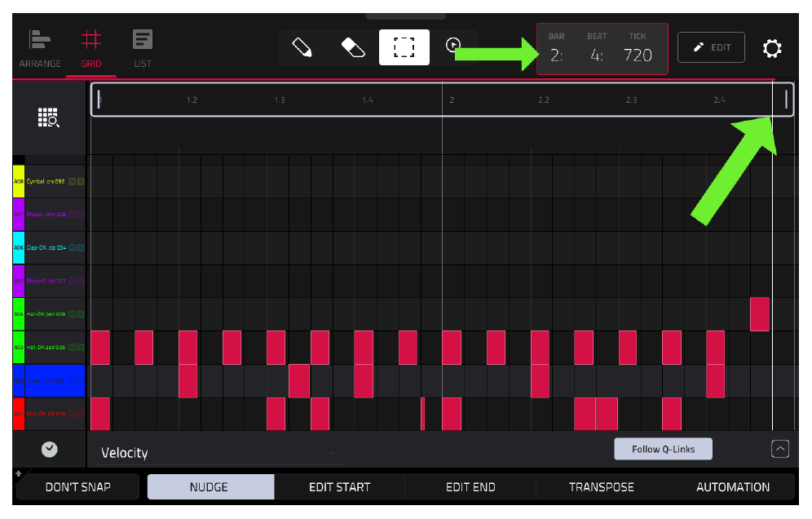This screenshot has width=812, height=519.
Task: Select the Eraser tool
Action: tap(353, 47)
